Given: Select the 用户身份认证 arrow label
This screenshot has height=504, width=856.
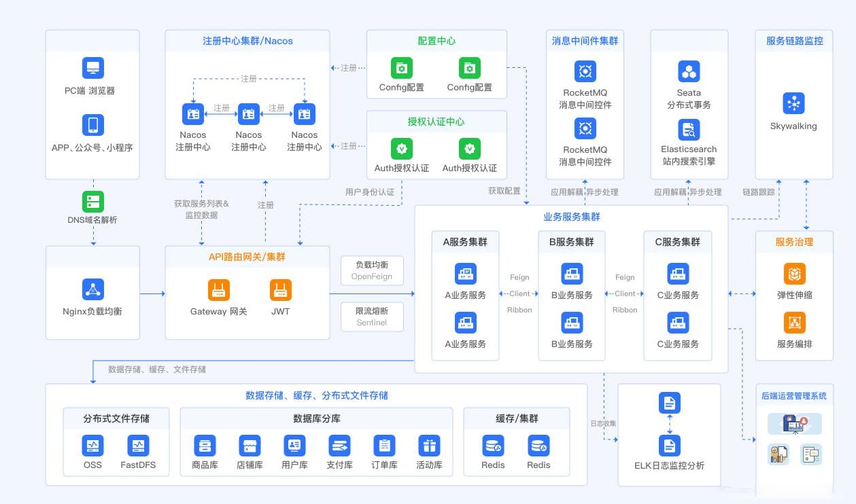Looking at the screenshot, I should 369,192.
